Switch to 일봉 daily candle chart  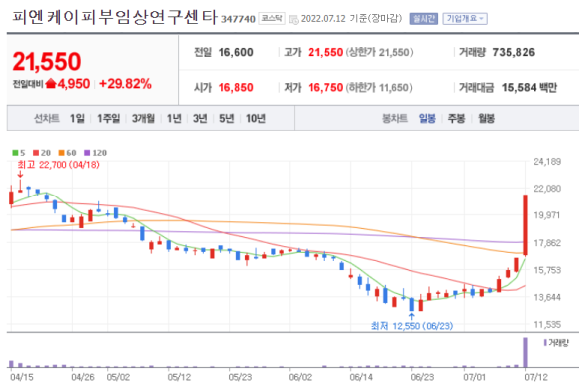[427, 118]
